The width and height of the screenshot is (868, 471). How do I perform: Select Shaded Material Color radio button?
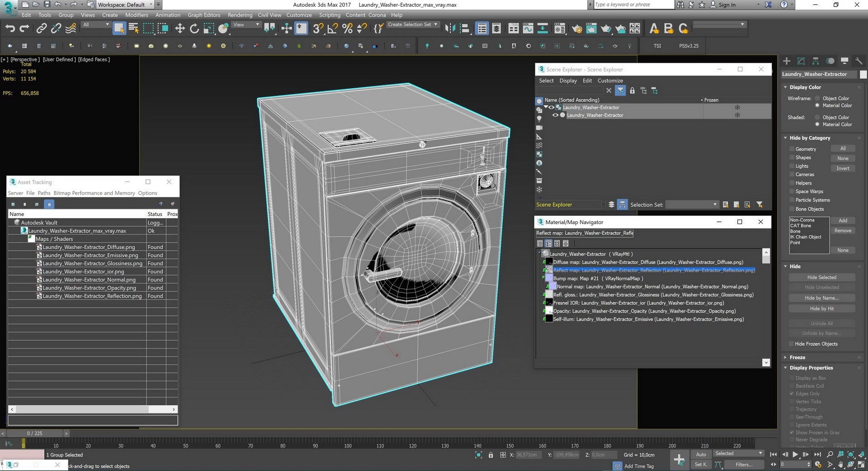[817, 124]
